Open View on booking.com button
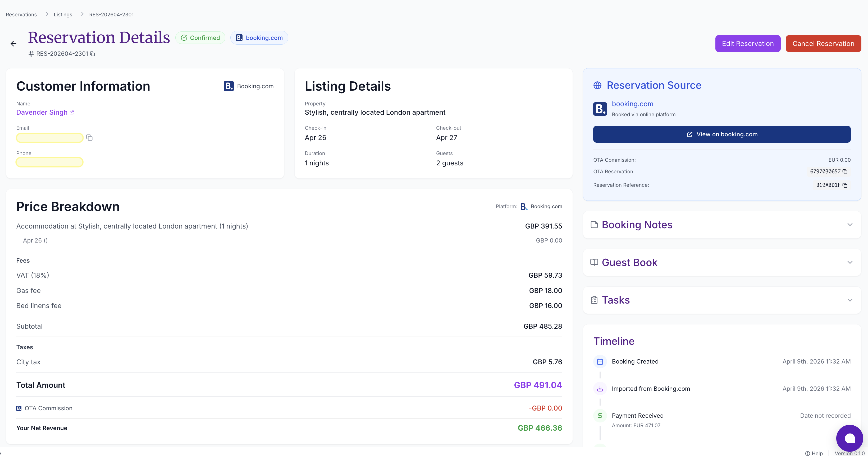 [x=722, y=134]
